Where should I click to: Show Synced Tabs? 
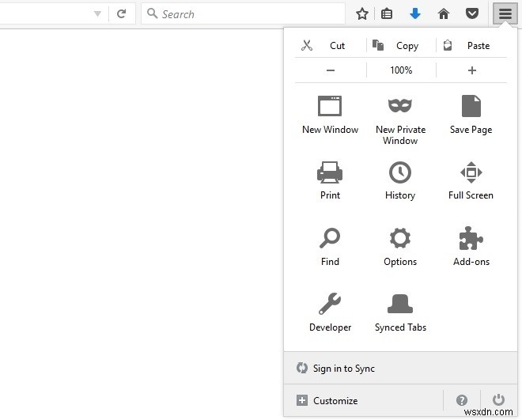pos(400,312)
